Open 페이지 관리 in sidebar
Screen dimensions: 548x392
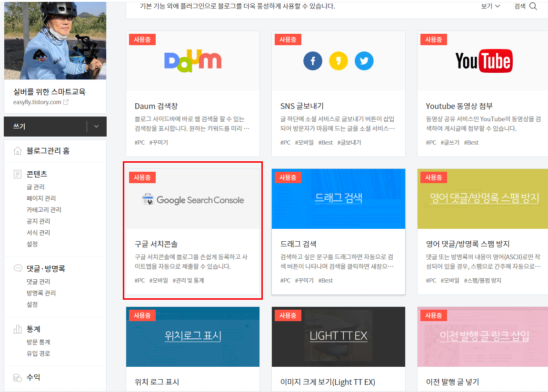point(41,198)
